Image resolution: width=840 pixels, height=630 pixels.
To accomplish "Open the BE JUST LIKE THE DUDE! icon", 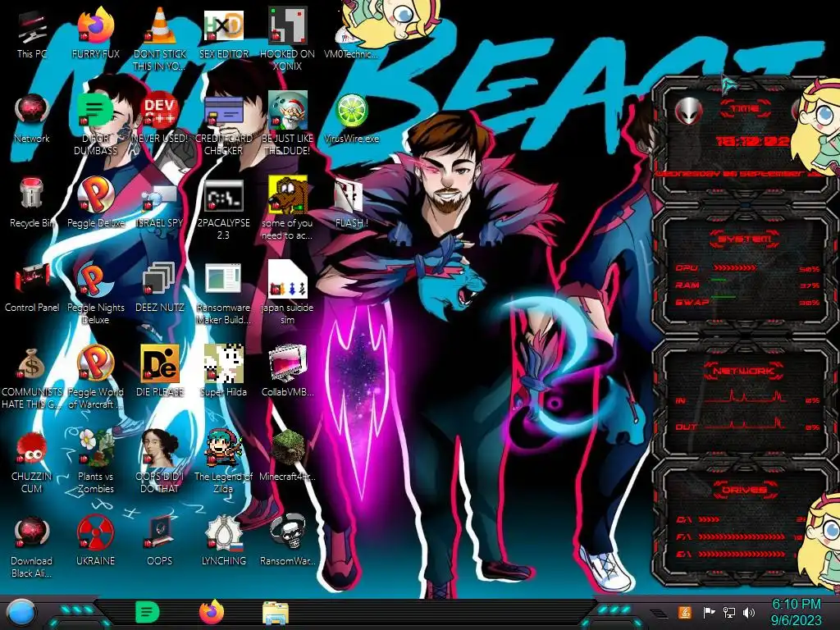I will tap(287, 125).
